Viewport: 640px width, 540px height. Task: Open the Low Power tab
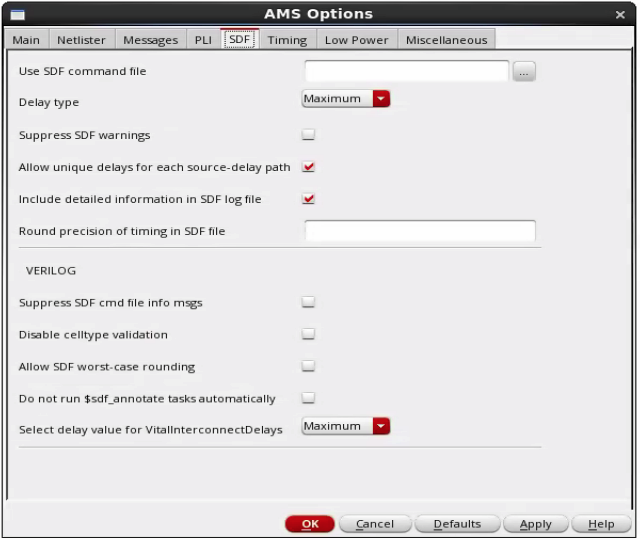(x=356, y=40)
